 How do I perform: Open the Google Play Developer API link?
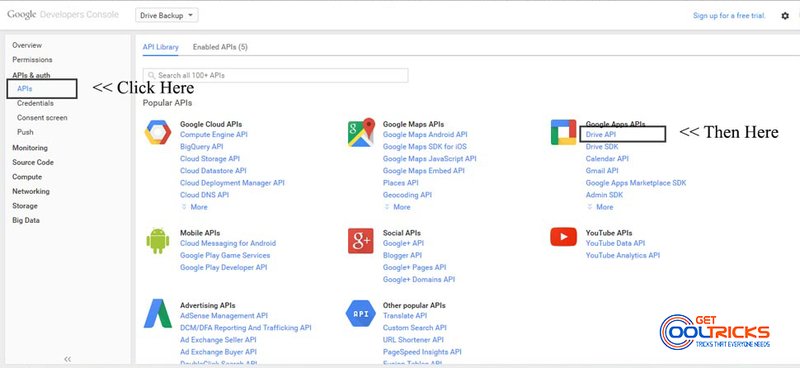(223, 267)
